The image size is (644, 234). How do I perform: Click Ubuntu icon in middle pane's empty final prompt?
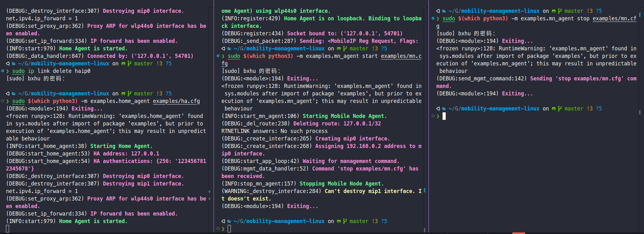tap(223, 221)
